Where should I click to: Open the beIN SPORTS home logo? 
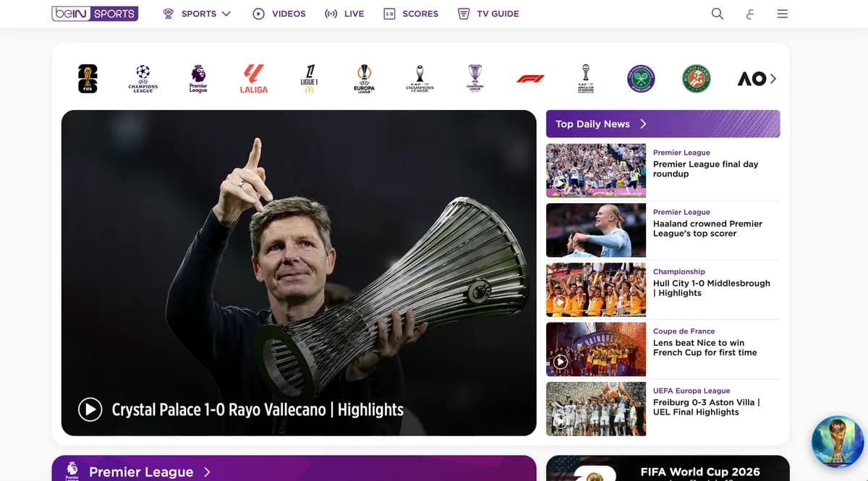click(x=95, y=14)
